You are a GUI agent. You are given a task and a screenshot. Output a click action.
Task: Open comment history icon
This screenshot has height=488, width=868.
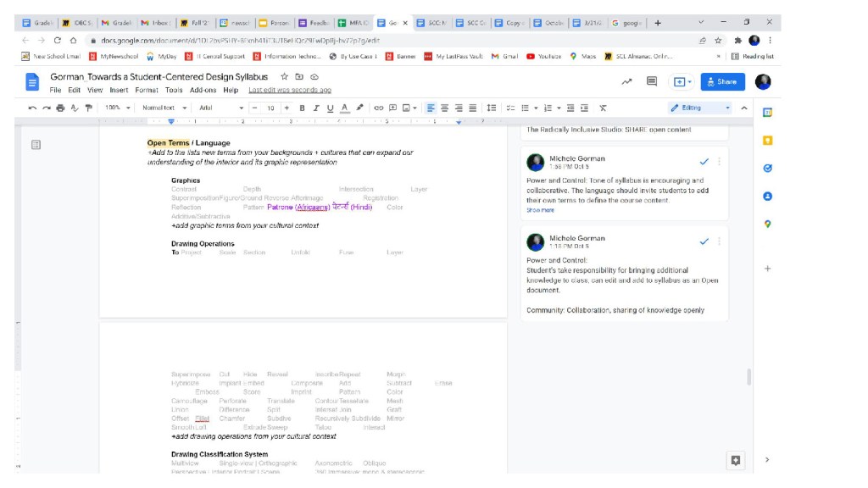(x=652, y=82)
